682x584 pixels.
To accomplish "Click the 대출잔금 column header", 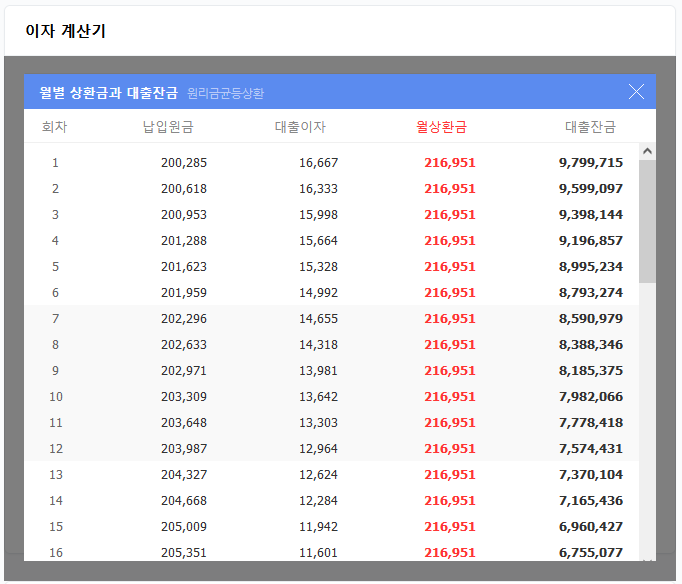I will 590,127.
